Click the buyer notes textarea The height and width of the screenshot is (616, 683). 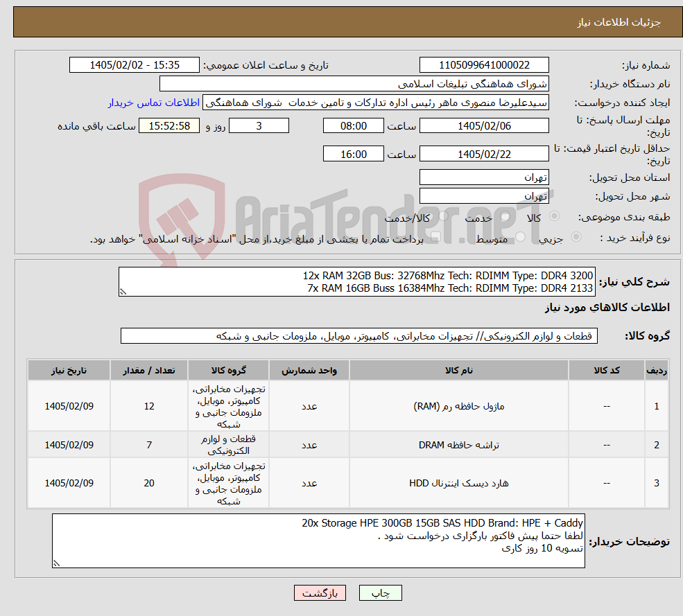tap(318, 540)
